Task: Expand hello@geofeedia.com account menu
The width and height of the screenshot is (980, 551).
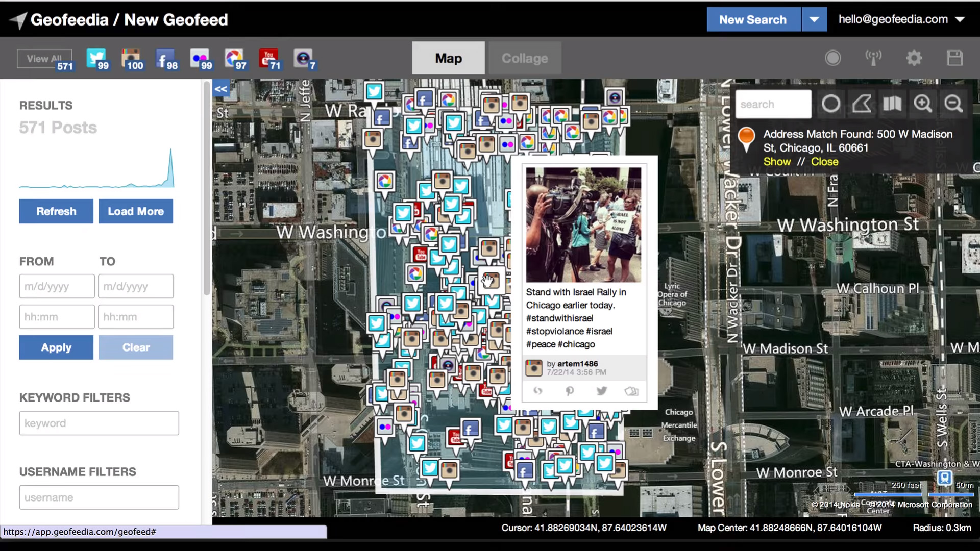Action: pos(901,19)
